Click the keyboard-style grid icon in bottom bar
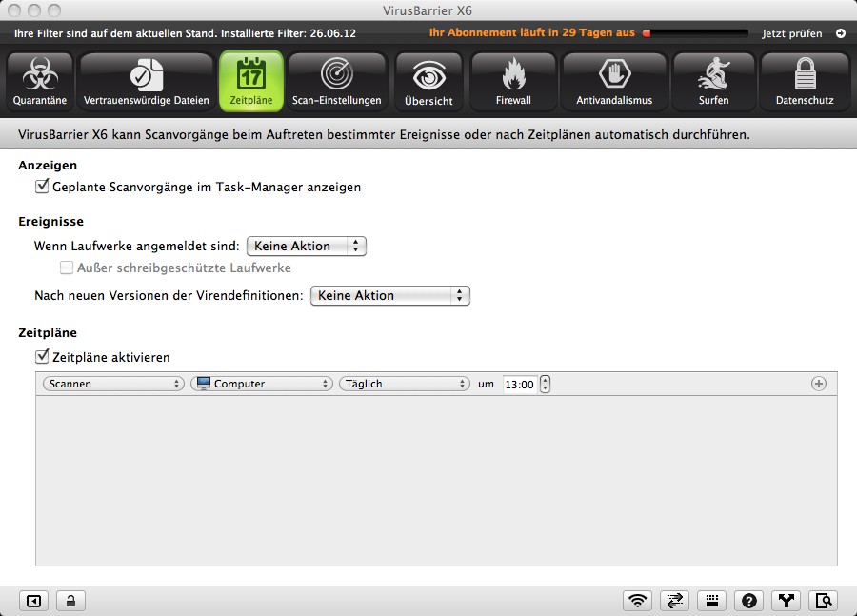 [x=711, y=601]
